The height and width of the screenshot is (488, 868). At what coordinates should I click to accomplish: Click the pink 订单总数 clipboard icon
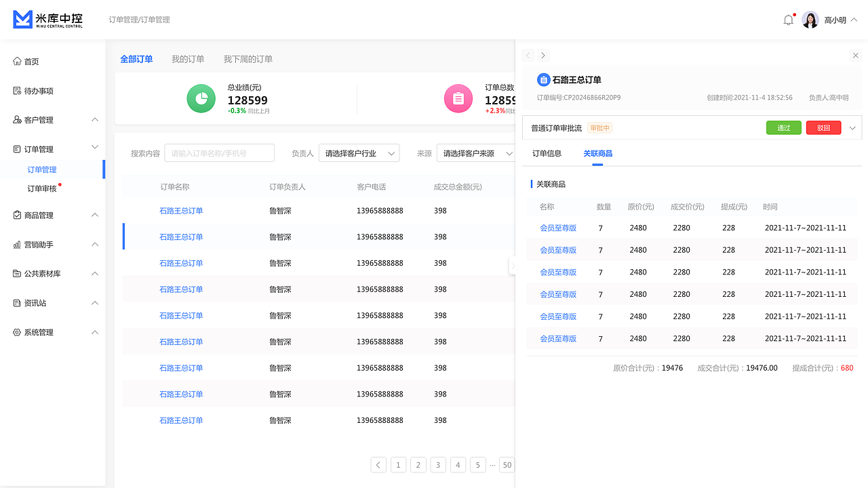(x=458, y=99)
